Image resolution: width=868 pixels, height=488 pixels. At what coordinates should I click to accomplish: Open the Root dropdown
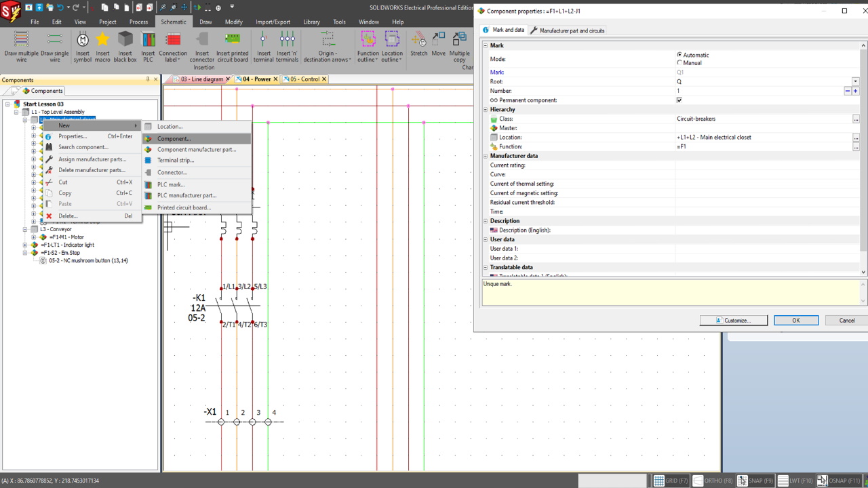[x=856, y=81]
